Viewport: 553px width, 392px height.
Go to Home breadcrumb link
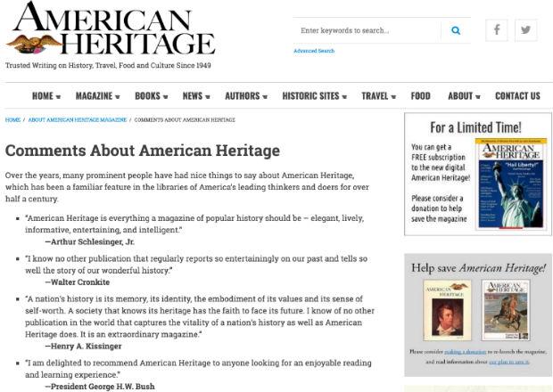click(x=12, y=119)
